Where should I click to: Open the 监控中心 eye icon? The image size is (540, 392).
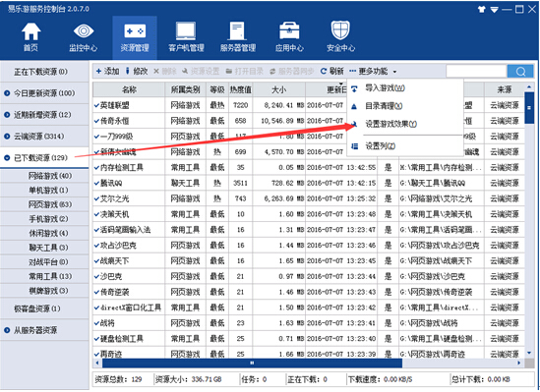tap(83, 31)
